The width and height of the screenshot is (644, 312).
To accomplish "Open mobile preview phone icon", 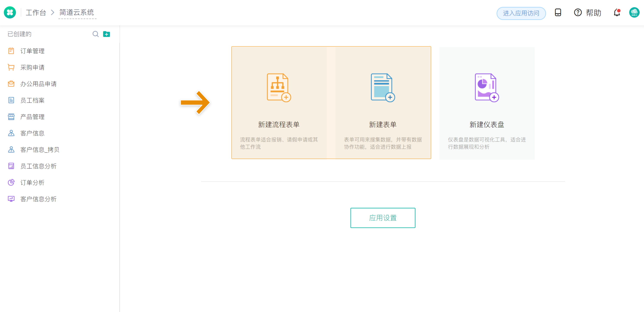I will coord(558,13).
